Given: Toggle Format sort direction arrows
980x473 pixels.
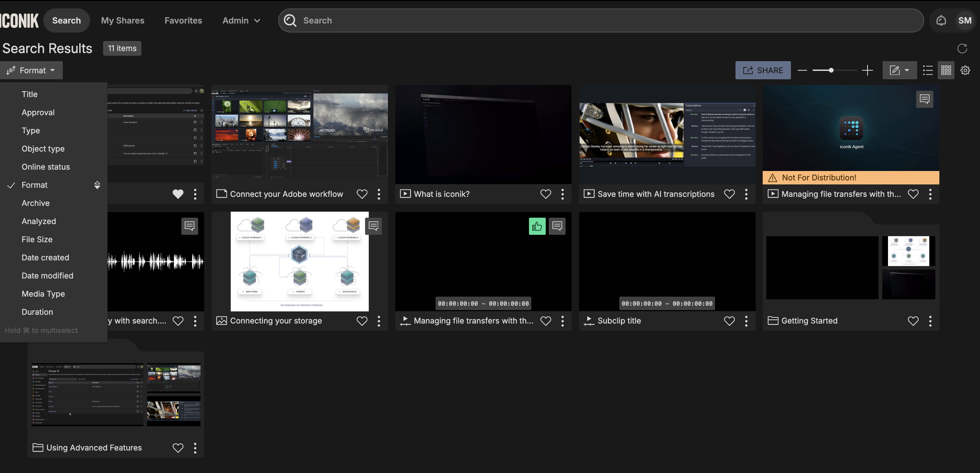Looking at the screenshot, I should (x=97, y=185).
